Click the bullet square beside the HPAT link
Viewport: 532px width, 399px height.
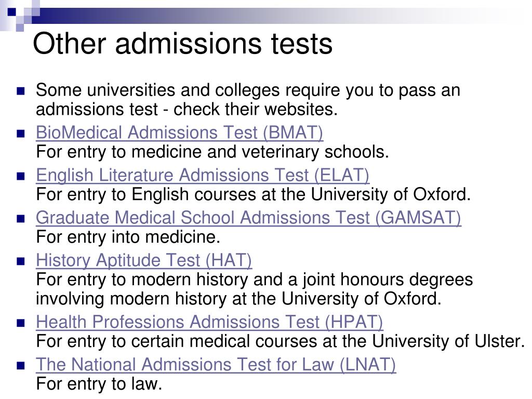(21, 323)
